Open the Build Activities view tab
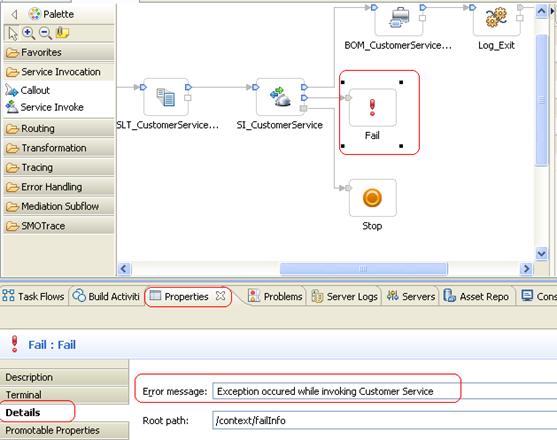 (106, 296)
